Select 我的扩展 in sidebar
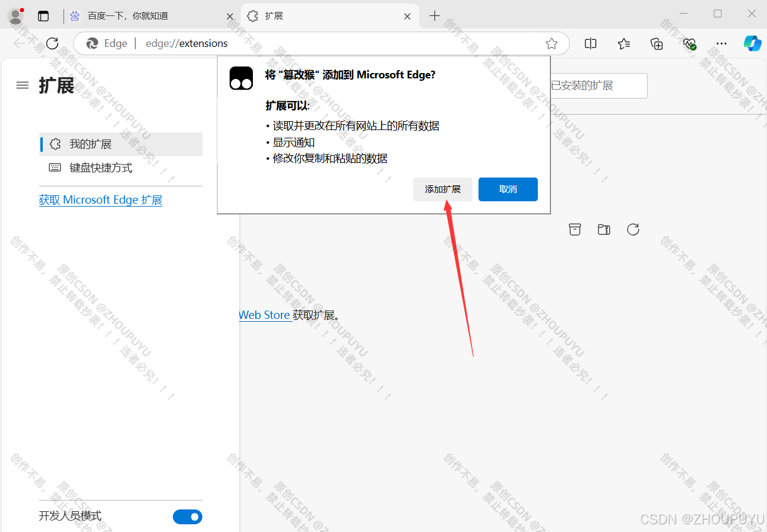 pos(121,144)
